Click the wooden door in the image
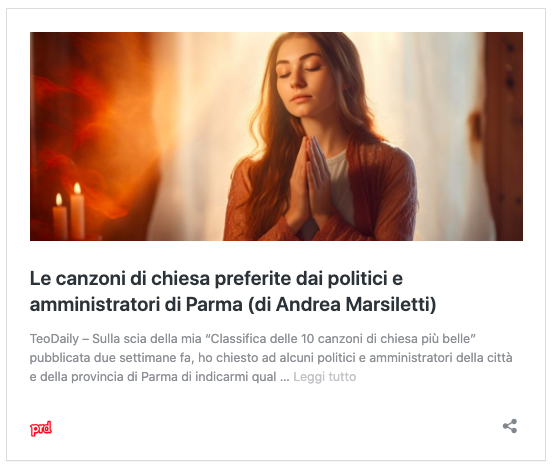The image size is (557, 471). (x=504, y=136)
